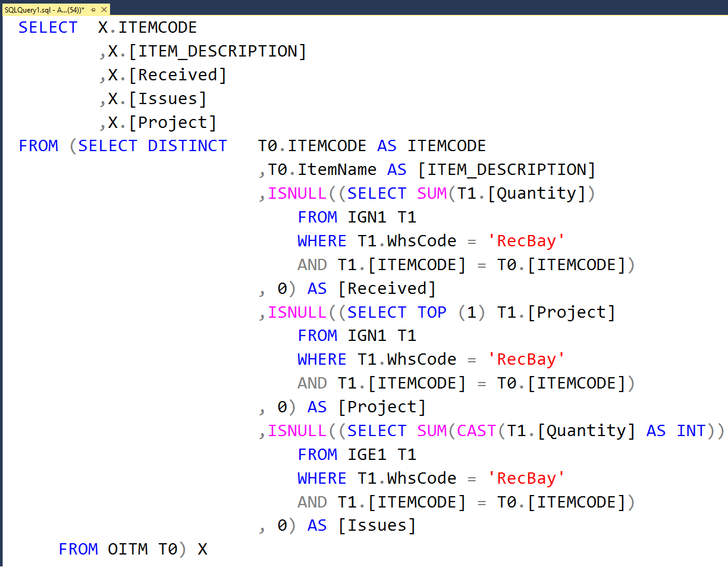Click the column reference X.ITEMCODE on the first line
Screen dimensions: 728x567
pos(146,27)
